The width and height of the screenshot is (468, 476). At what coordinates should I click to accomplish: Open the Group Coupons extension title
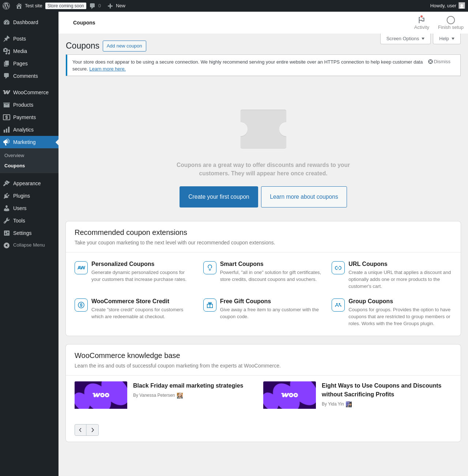coord(371,301)
